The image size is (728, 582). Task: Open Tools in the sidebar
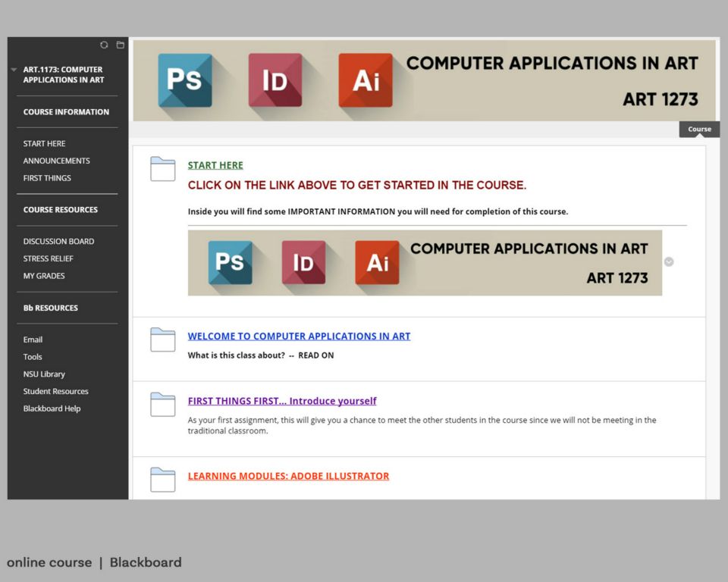(33, 356)
